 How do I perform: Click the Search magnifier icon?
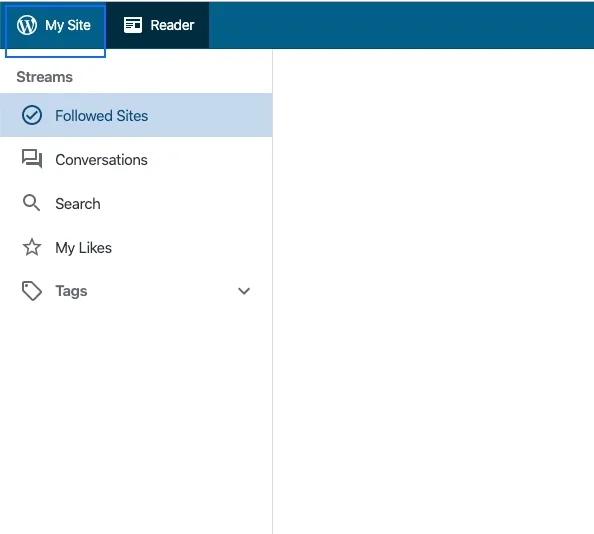[x=31, y=203]
